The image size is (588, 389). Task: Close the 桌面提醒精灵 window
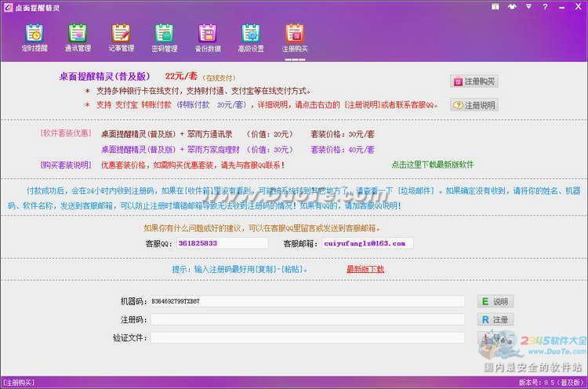coord(579,6)
